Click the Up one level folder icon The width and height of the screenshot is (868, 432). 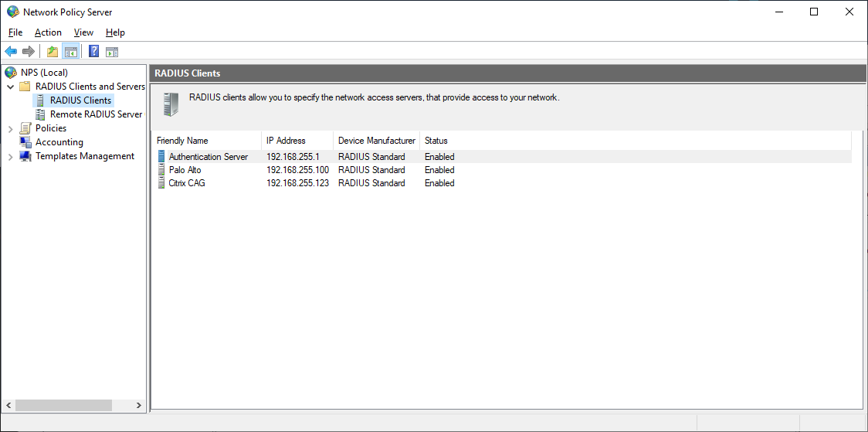[x=53, y=52]
